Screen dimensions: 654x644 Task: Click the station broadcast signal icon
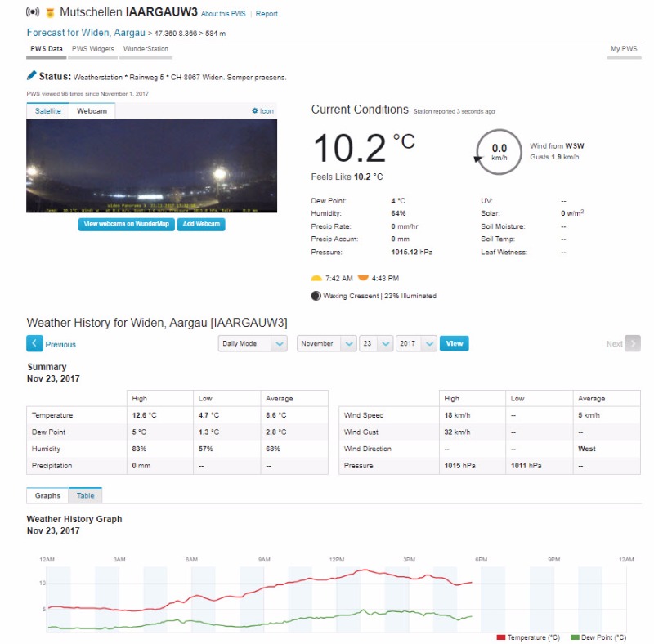coord(33,13)
